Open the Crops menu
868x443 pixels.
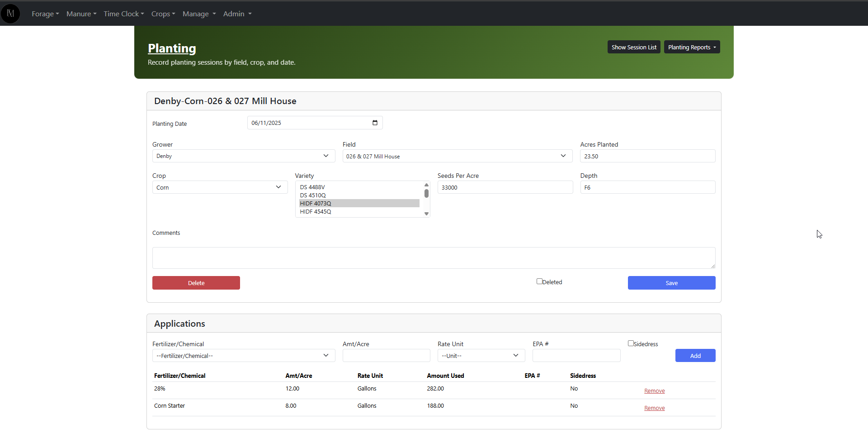(163, 14)
